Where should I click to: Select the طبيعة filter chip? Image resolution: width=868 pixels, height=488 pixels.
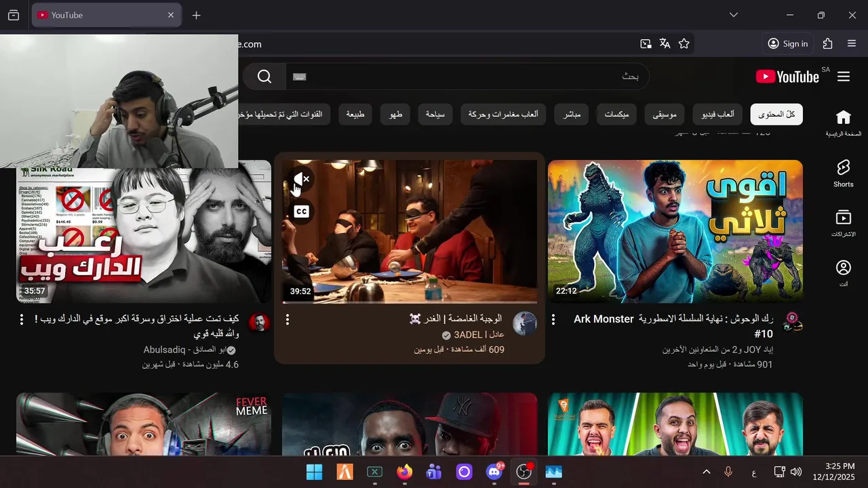click(x=355, y=115)
